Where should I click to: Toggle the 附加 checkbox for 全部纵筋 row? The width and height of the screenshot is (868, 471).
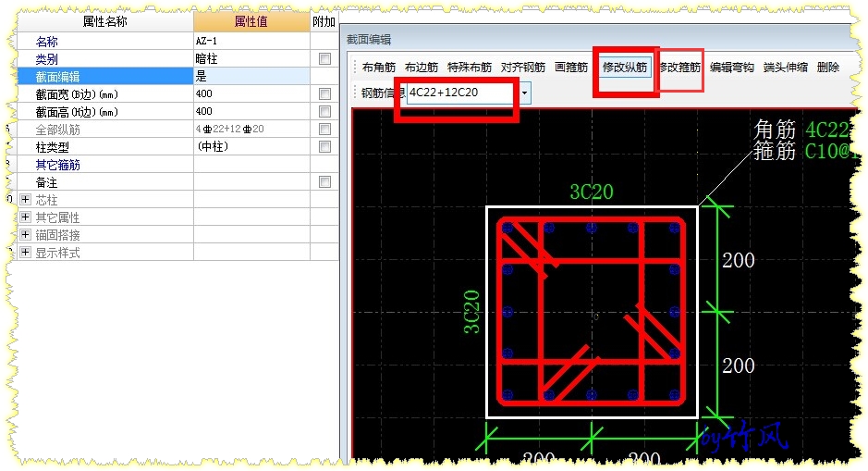(325, 130)
